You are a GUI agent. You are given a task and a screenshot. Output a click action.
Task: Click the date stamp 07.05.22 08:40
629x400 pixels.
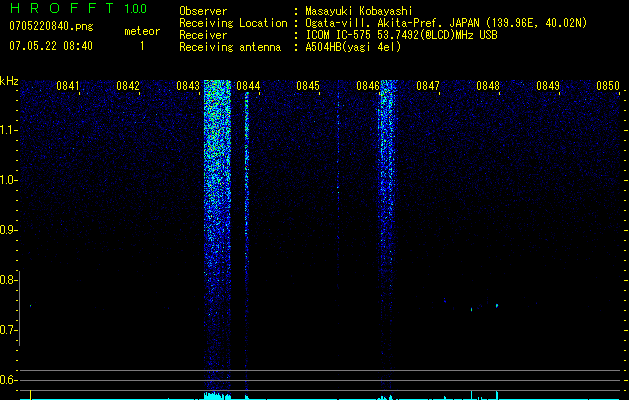click(51, 46)
